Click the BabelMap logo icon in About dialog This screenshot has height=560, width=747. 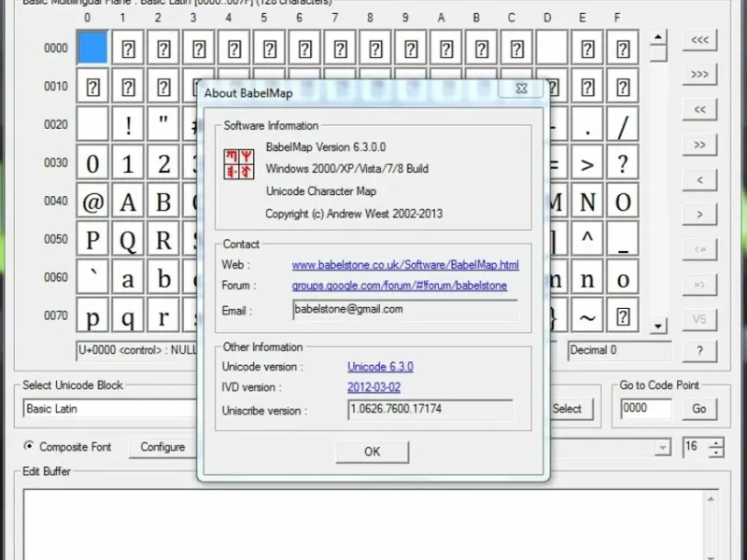(x=239, y=164)
